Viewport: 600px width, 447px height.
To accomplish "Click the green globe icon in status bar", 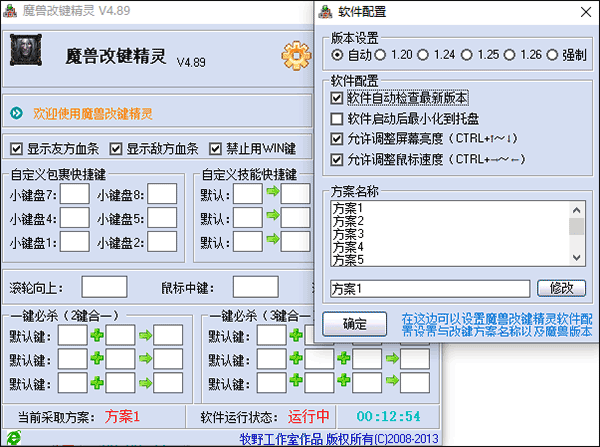I will (x=13, y=438).
